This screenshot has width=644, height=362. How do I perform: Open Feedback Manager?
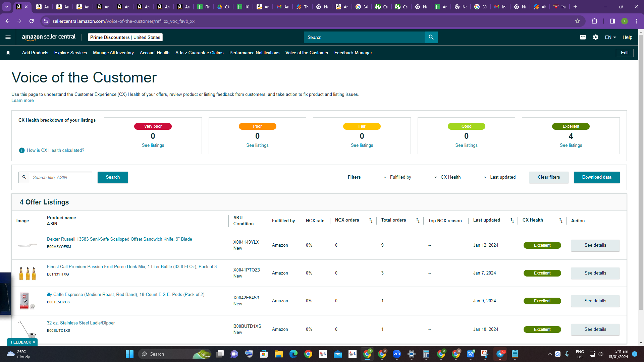pyautogui.click(x=353, y=53)
